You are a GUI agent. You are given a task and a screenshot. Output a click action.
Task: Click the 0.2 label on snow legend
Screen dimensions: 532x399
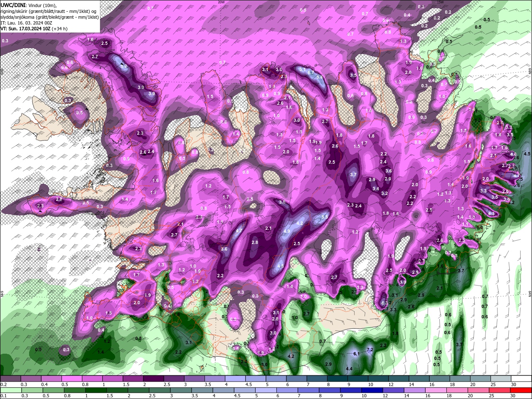(3, 384)
